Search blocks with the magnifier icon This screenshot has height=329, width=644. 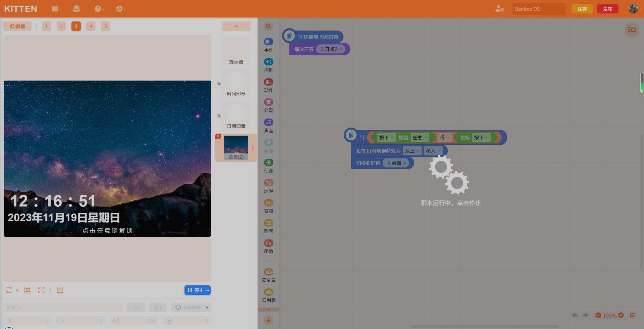(268, 26)
